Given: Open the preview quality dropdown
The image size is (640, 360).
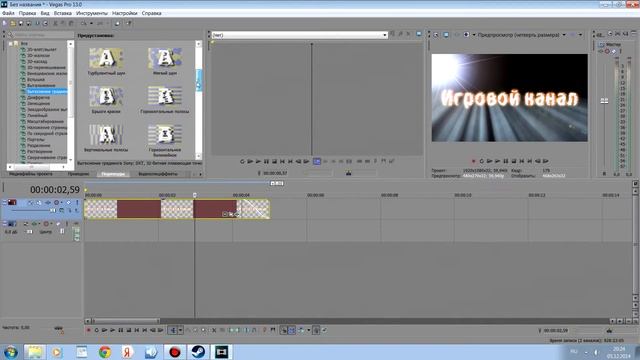Looking at the screenshot, I should tap(564, 35).
